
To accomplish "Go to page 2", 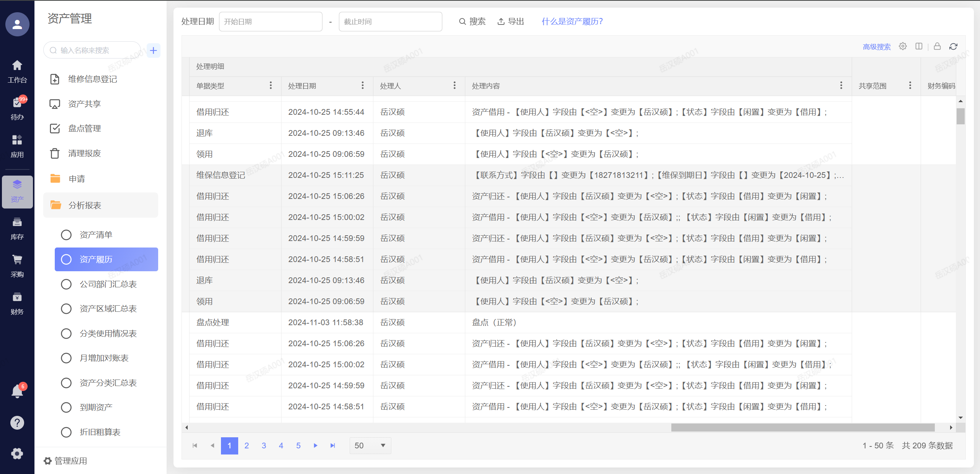I will (247, 446).
